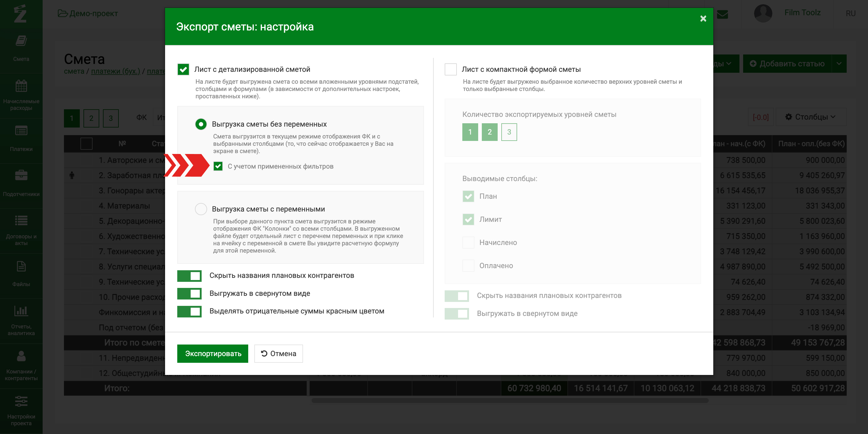The image size is (868, 434).
Task: Uncheck С учетом примененных фильтров
Action: click(218, 166)
